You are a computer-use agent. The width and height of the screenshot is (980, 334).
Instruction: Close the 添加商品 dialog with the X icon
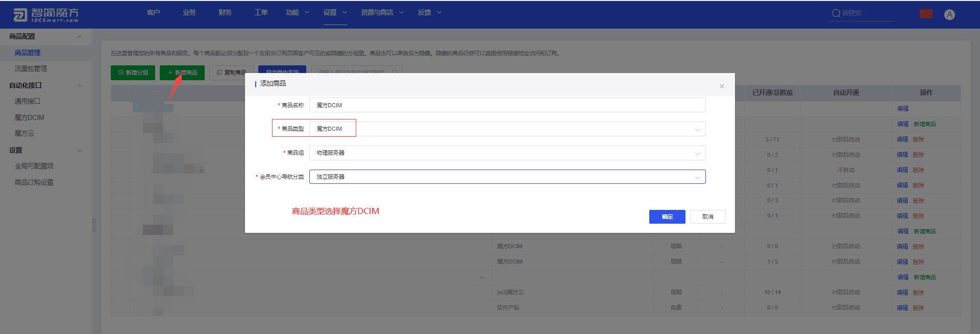722,86
